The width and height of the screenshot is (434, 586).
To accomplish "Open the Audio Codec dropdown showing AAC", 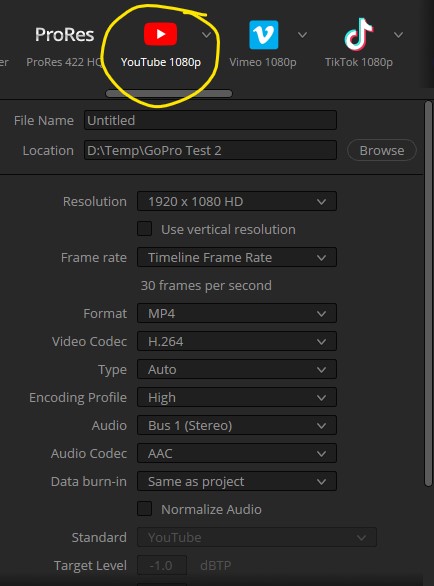I will tap(237, 453).
